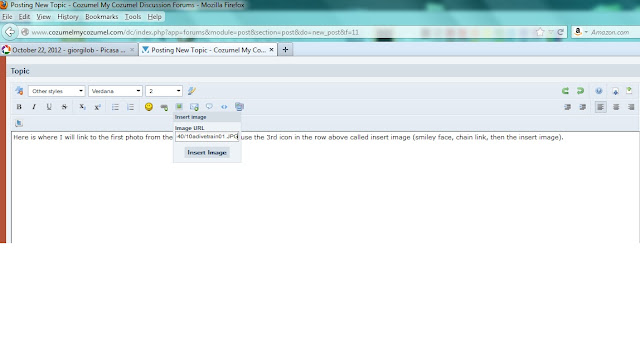Click the Insert Image button
The width and height of the screenshot is (640, 362).
[207, 152]
